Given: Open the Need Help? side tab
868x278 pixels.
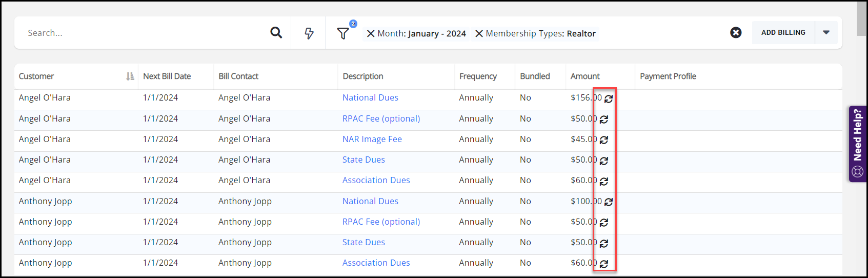Looking at the screenshot, I should pyautogui.click(x=858, y=144).
